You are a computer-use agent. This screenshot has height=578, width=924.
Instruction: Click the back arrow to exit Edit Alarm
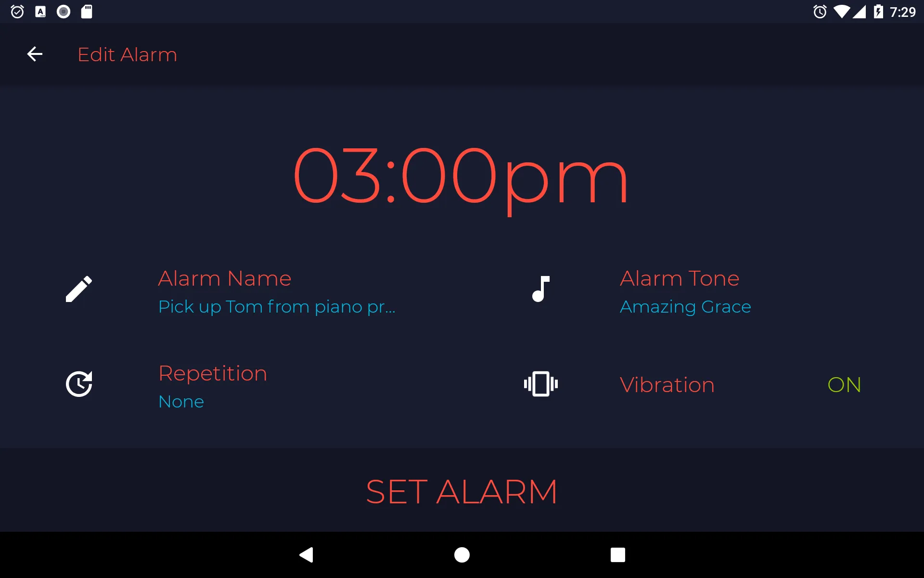pos(35,54)
